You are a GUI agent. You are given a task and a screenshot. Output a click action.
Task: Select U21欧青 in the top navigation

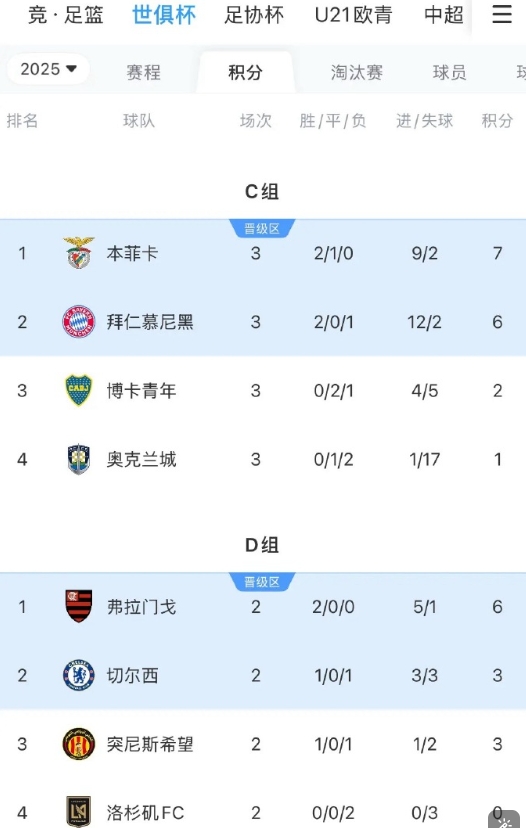pos(353,15)
